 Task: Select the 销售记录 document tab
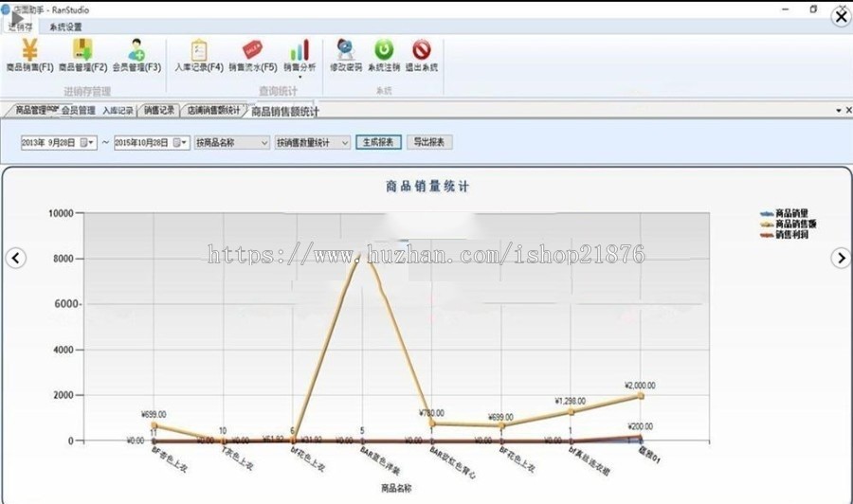point(159,111)
